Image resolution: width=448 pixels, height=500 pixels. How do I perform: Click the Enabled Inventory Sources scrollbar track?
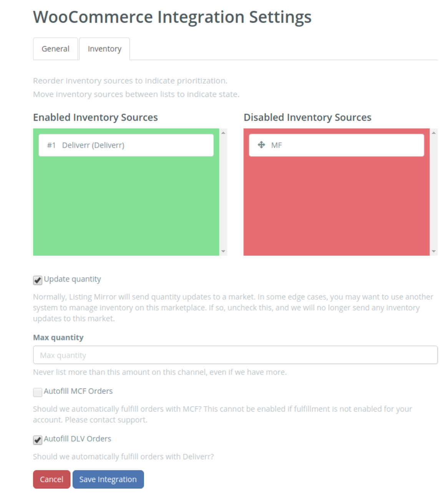pyautogui.click(x=223, y=192)
